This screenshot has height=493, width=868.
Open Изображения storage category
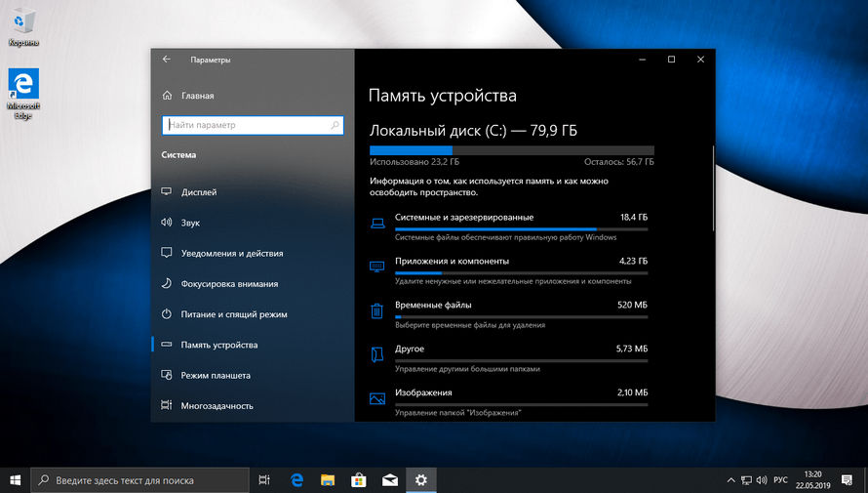coord(423,392)
